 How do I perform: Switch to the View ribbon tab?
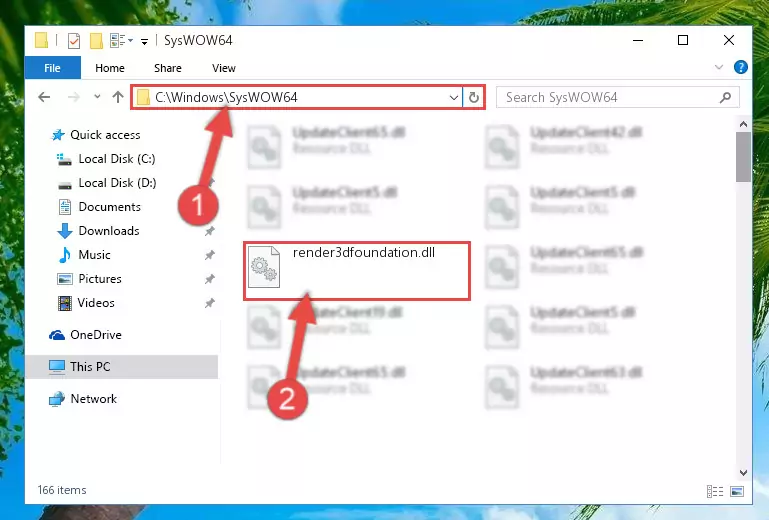pos(224,68)
